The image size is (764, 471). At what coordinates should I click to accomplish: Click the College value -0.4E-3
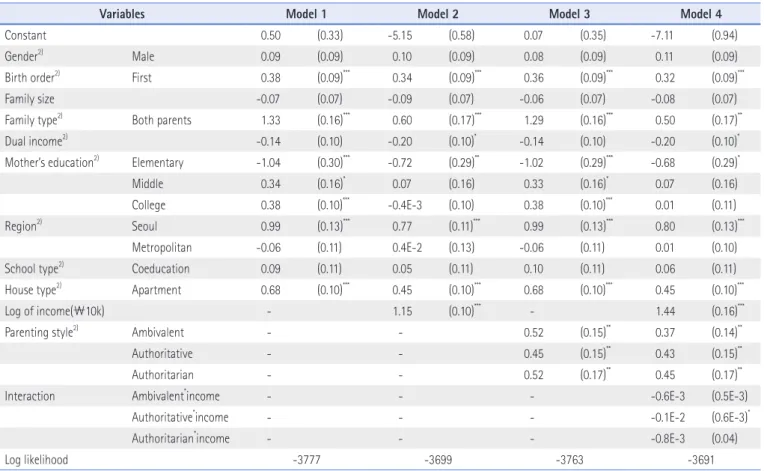(x=404, y=205)
